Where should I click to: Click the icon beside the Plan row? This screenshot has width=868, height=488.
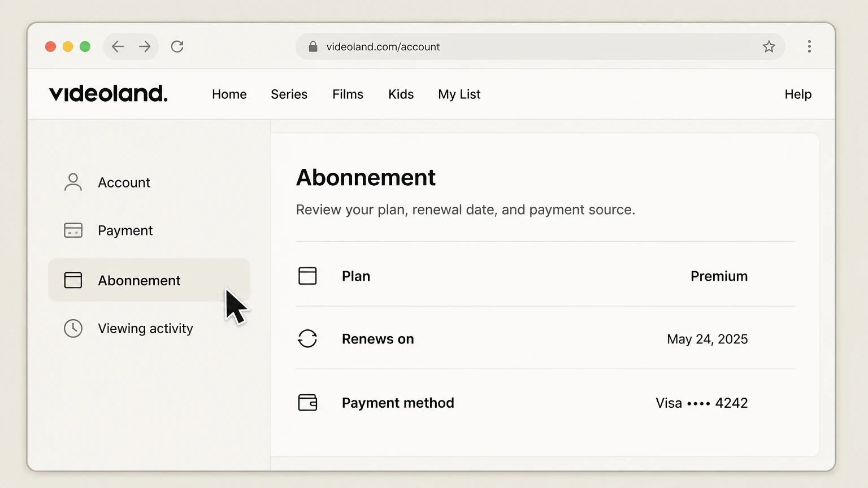click(307, 276)
